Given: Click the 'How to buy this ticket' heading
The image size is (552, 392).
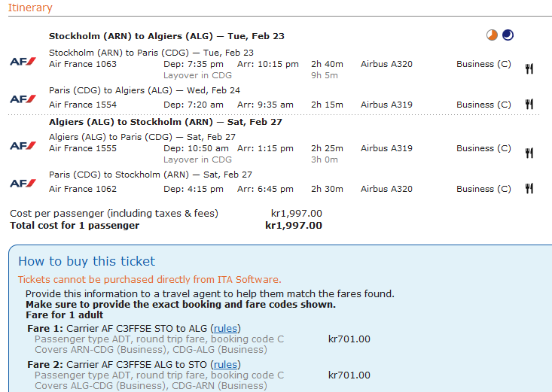Looking at the screenshot, I should [x=87, y=261].
